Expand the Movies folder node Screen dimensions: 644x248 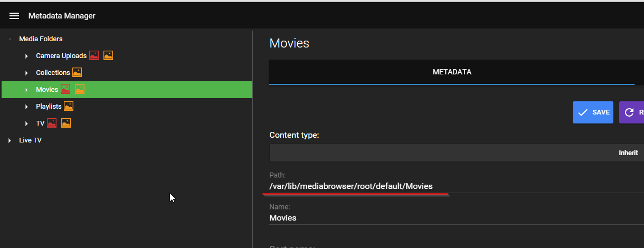point(27,90)
